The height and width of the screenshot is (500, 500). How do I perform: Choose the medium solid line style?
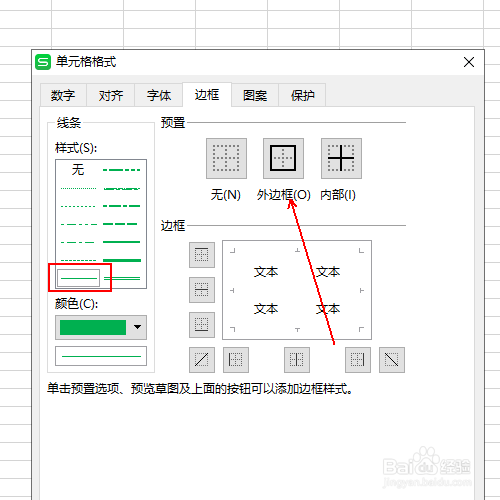[122, 242]
